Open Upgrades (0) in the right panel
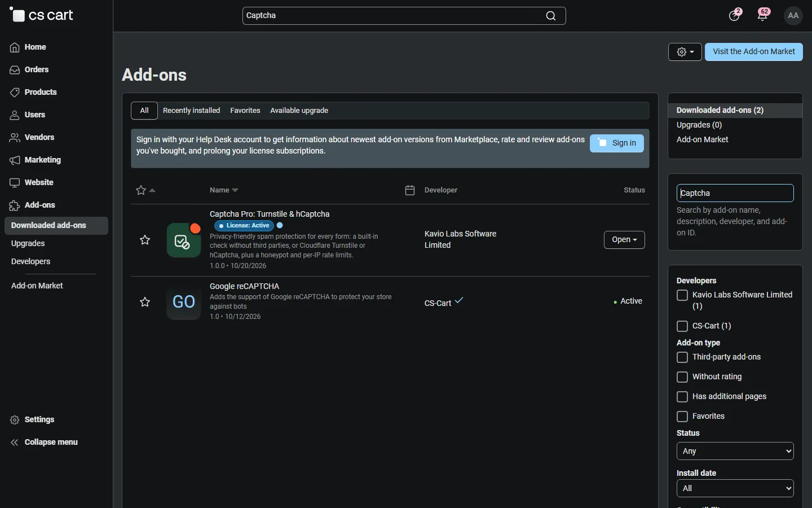812x508 pixels. (699, 125)
